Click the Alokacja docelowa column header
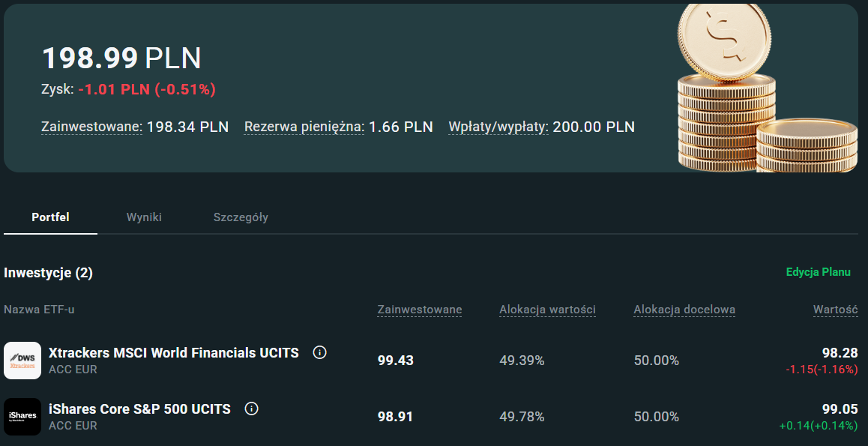This screenshot has width=868, height=446. click(684, 310)
